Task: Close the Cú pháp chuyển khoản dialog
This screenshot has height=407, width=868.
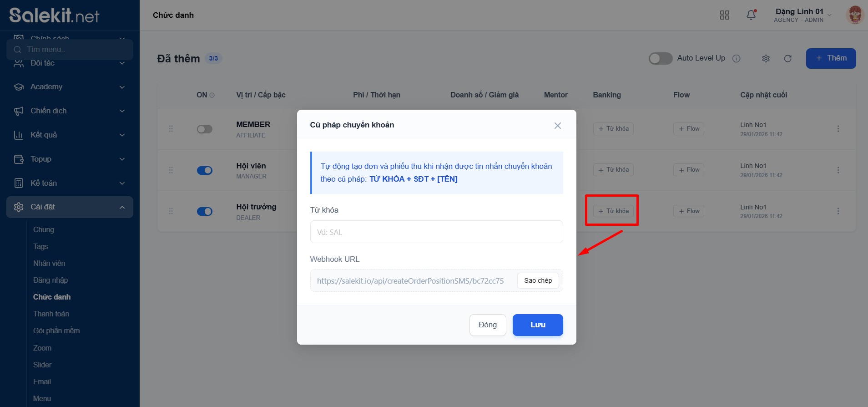Action: pyautogui.click(x=557, y=126)
